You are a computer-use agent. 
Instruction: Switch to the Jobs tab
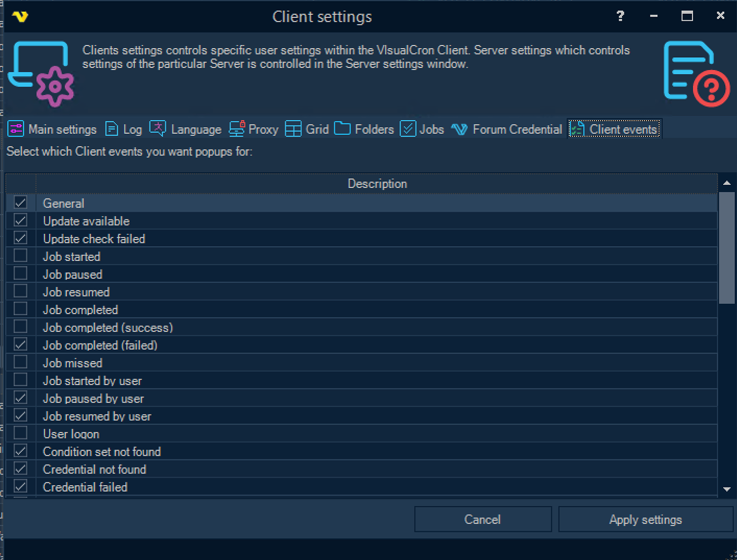(x=423, y=129)
